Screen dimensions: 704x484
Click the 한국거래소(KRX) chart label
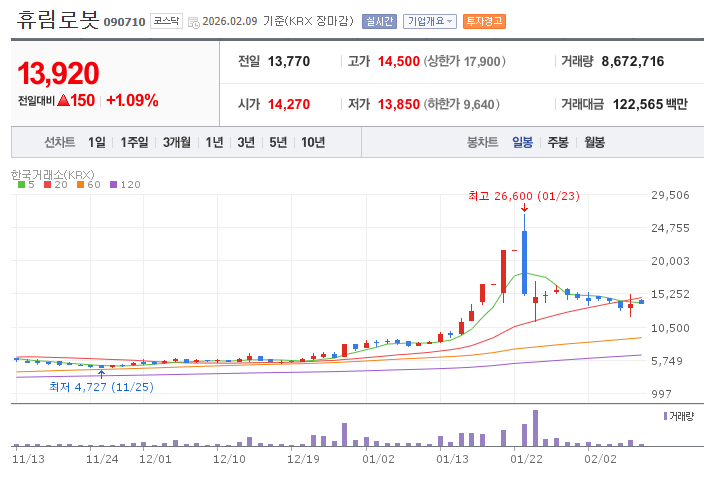[x=53, y=174]
